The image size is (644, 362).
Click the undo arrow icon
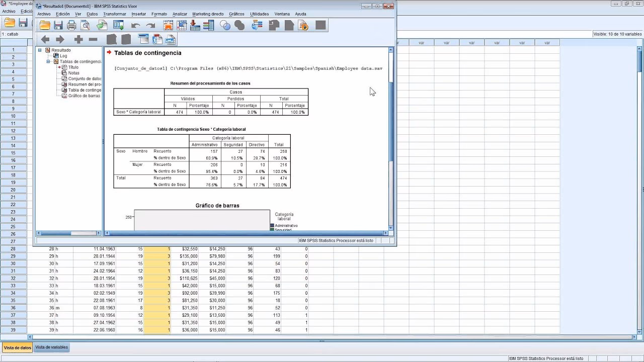tap(135, 25)
